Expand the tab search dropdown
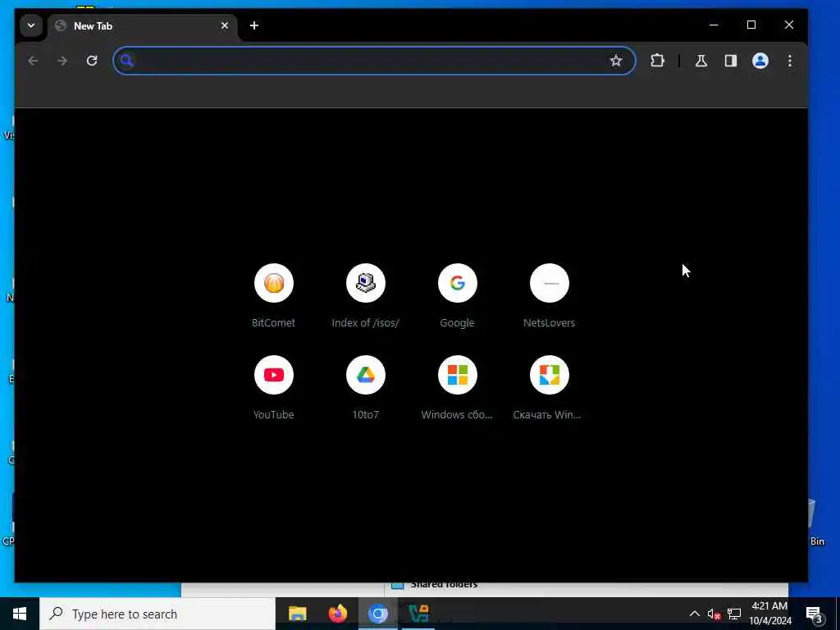Image resolution: width=840 pixels, height=630 pixels. [31, 25]
